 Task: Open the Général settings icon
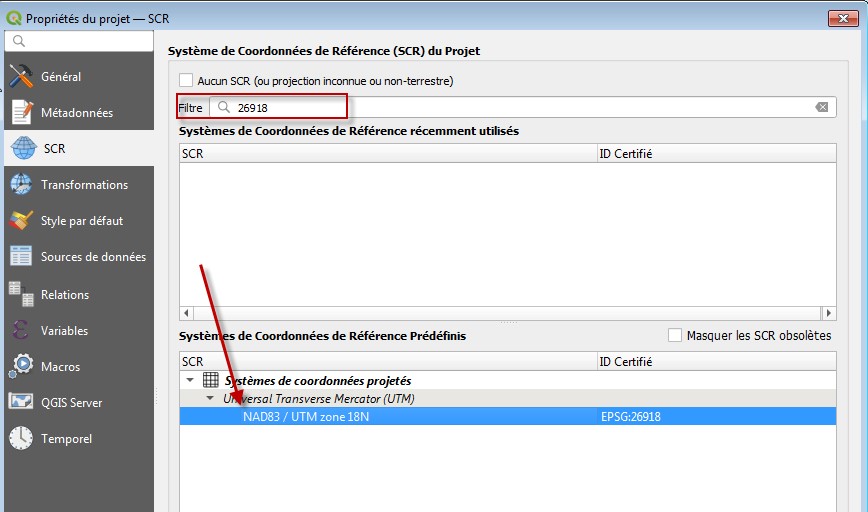21,76
